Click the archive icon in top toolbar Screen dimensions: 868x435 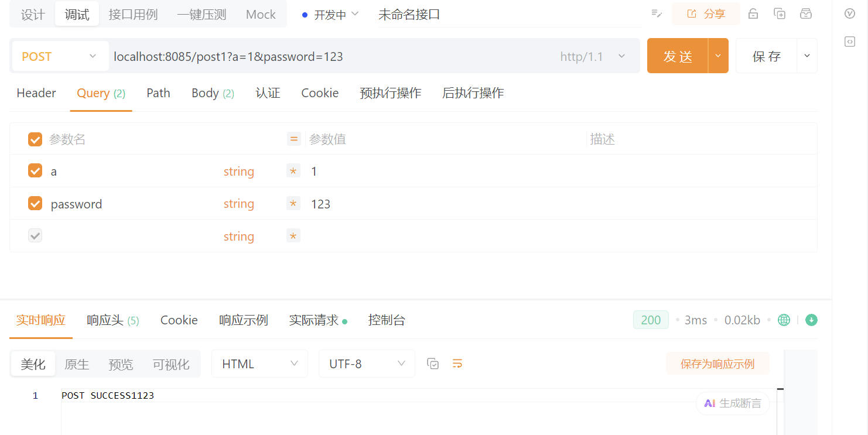(806, 13)
